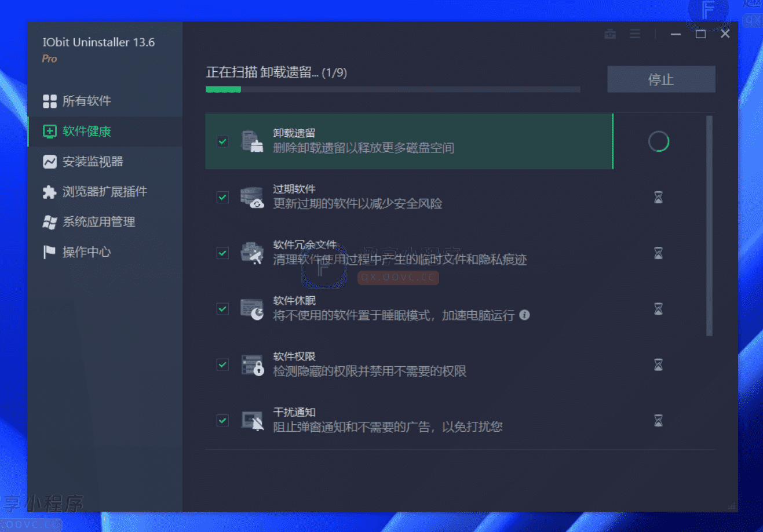Click the spinning scan indicator for 卸载遗留

659,141
